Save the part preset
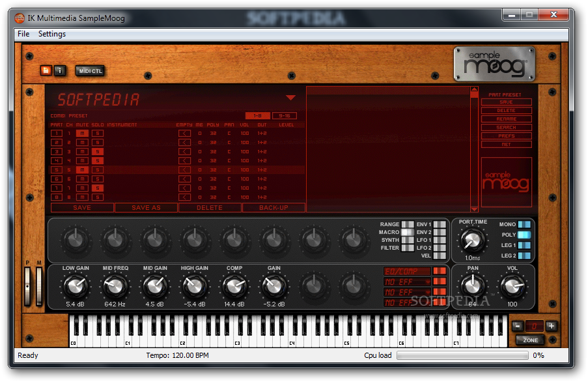The image size is (588, 382). 506,102
